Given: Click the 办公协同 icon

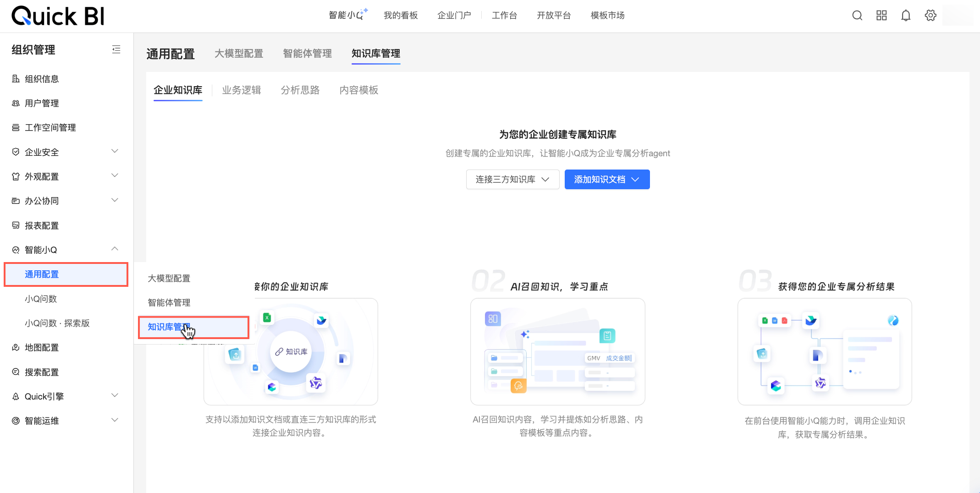Looking at the screenshot, I should pos(16,201).
